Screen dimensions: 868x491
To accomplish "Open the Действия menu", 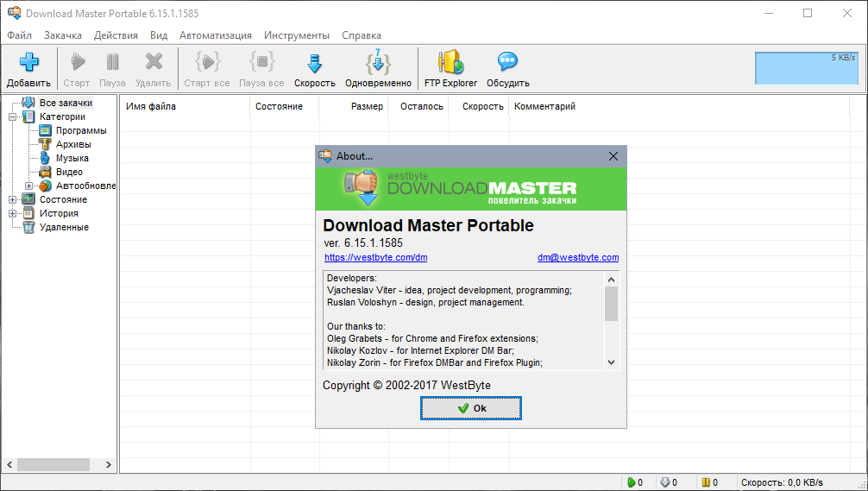I will point(116,35).
